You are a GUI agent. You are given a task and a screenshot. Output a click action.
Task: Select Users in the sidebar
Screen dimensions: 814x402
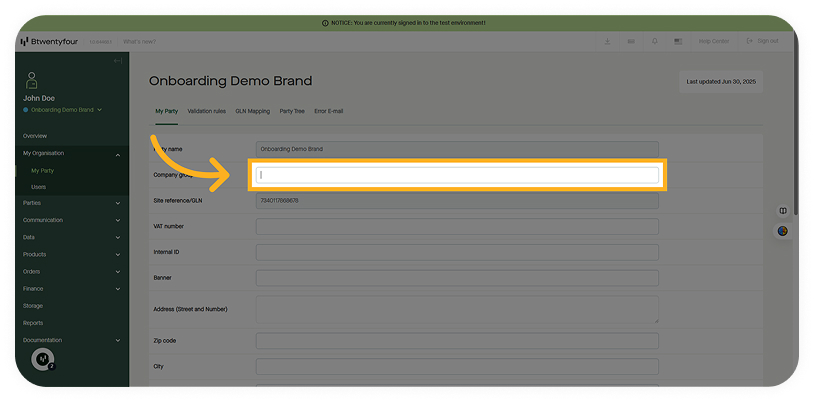[38, 187]
